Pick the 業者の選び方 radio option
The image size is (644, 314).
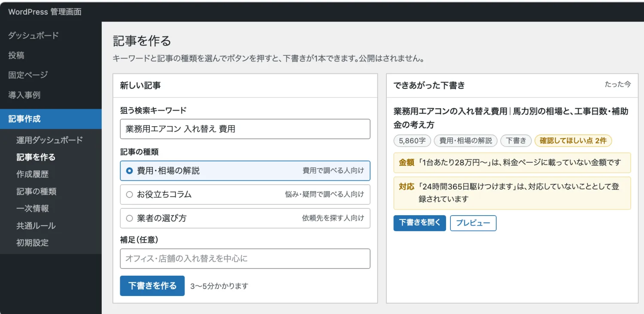245,218
